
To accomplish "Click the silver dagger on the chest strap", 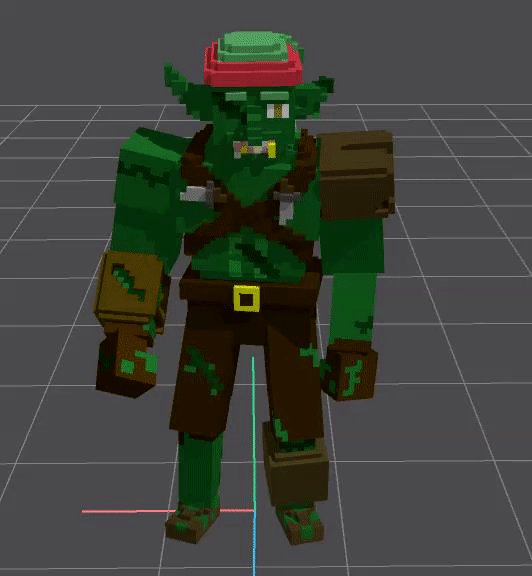I will coord(286,202).
